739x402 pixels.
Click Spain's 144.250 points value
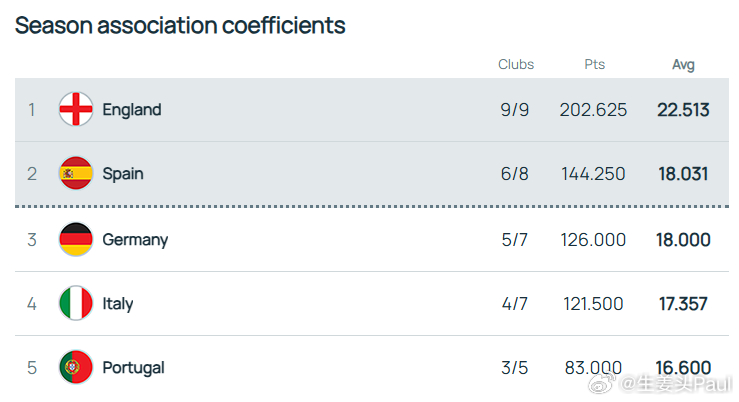593,174
